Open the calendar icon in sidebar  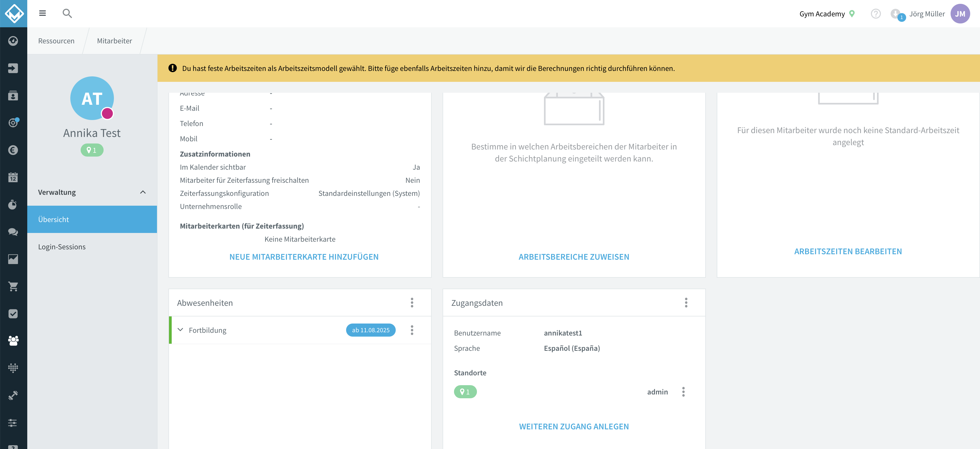tap(13, 177)
